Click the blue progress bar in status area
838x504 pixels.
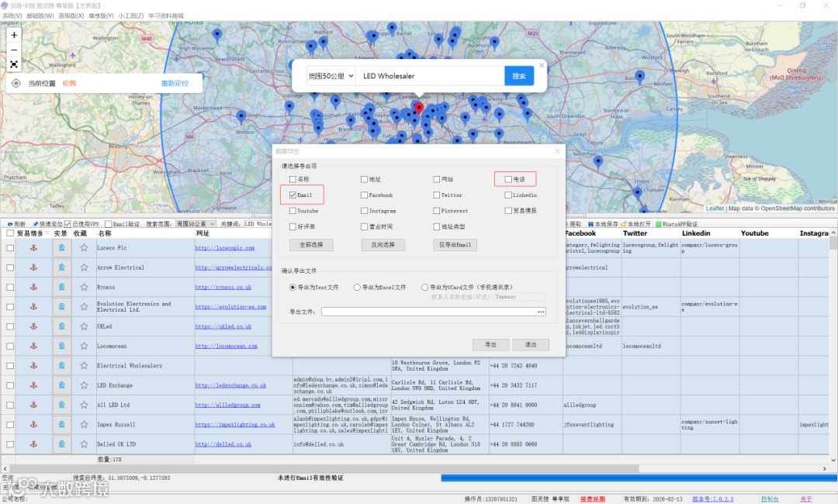click(639, 478)
